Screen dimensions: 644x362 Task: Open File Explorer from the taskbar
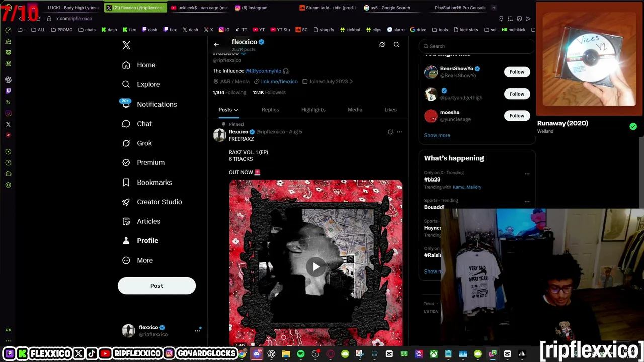tap(286, 354)
